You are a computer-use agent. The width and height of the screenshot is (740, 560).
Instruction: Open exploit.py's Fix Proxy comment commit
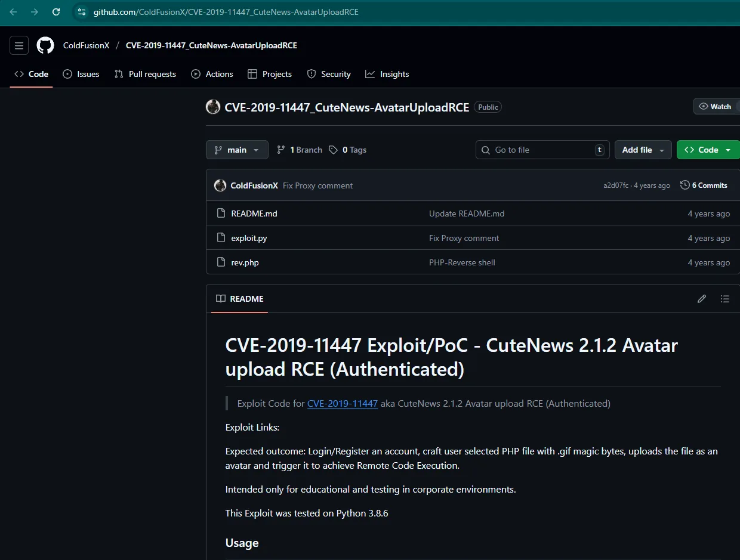click(464, 238)
